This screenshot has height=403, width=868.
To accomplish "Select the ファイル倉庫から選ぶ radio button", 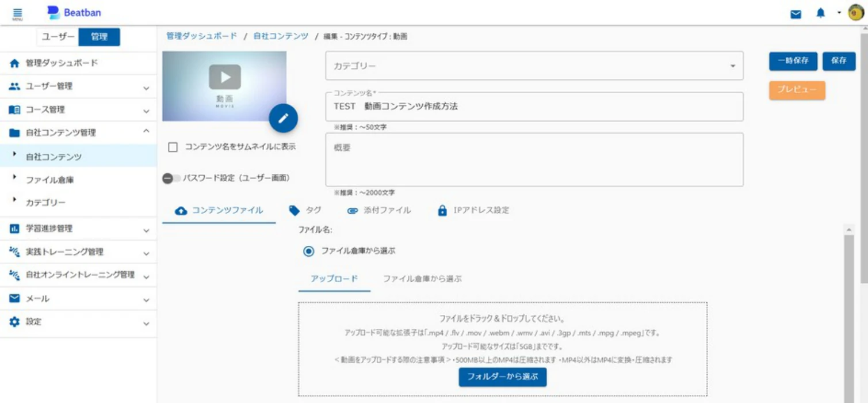I will point(309,251).
